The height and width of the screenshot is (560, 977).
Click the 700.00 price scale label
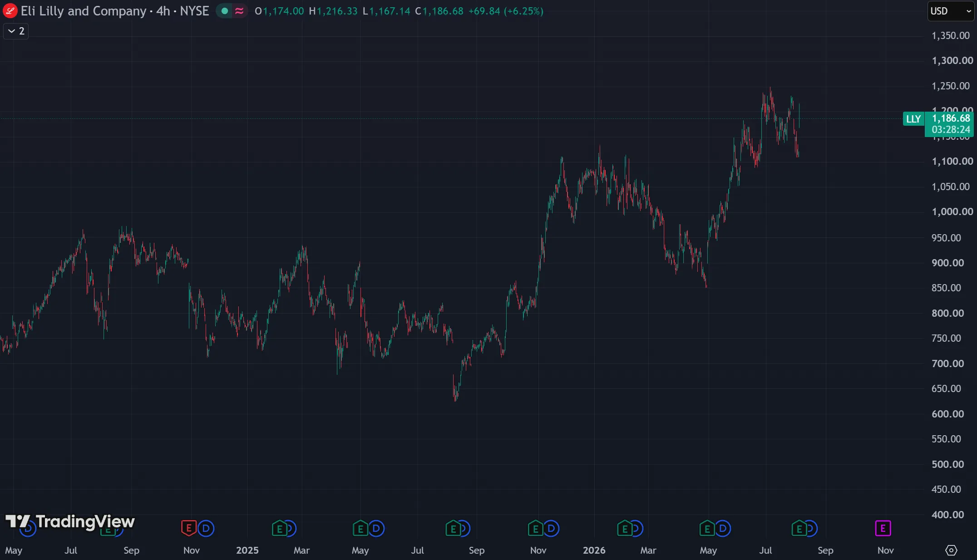pyautogui.click(x=947, y=364)
